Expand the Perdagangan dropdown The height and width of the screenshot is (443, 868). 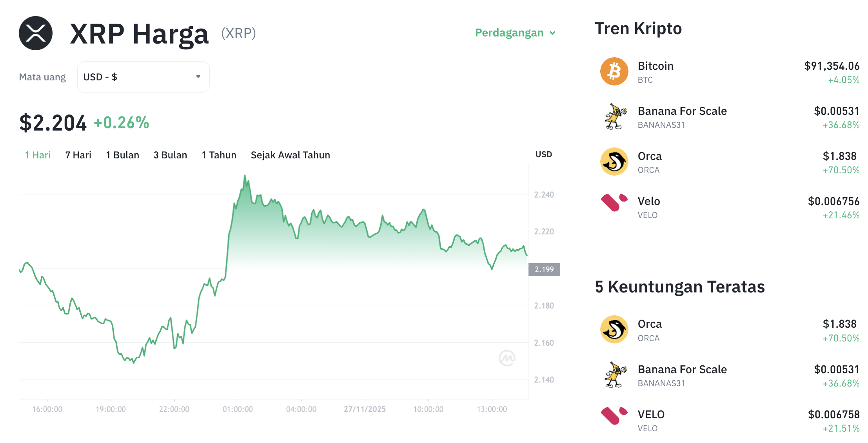coord(515,33)
